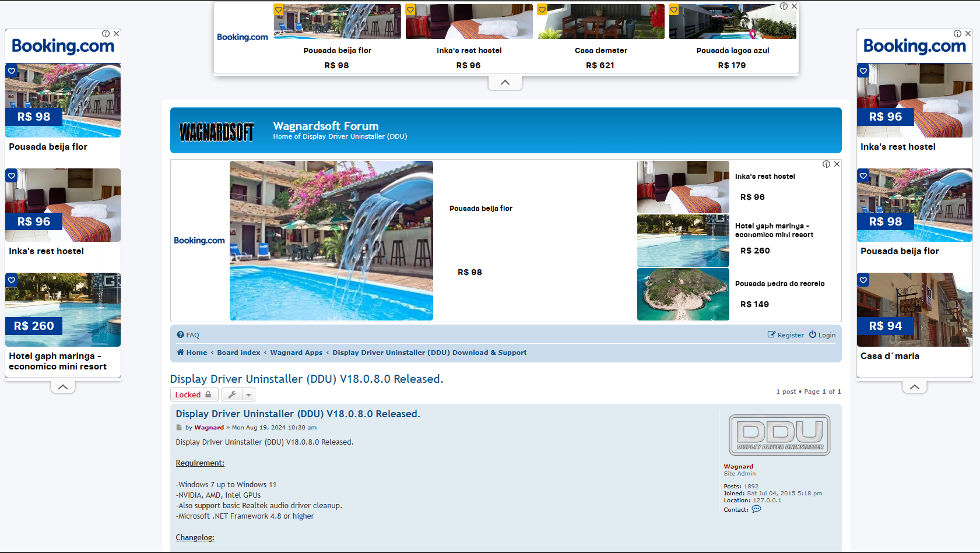Save Casa demeter in top banner heart
The height and width of the screenshot is (553, 980).
pyautogui.click(x=542, y=10)
